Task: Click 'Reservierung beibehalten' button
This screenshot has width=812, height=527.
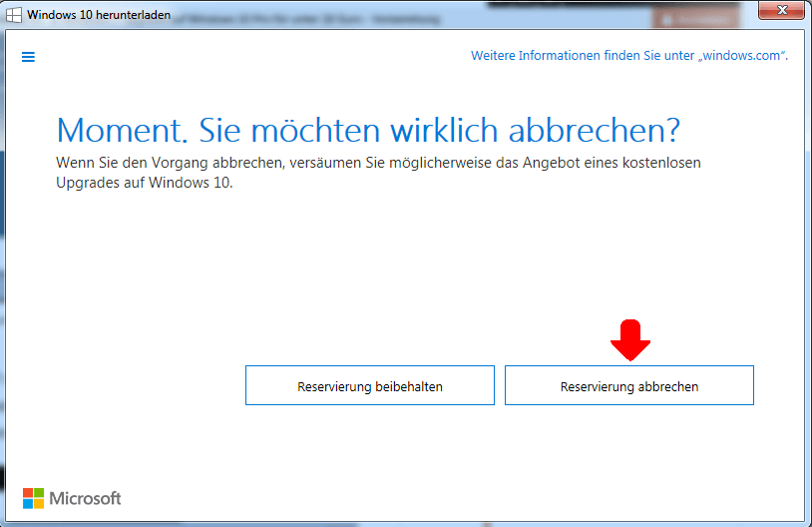Action: 370,385
